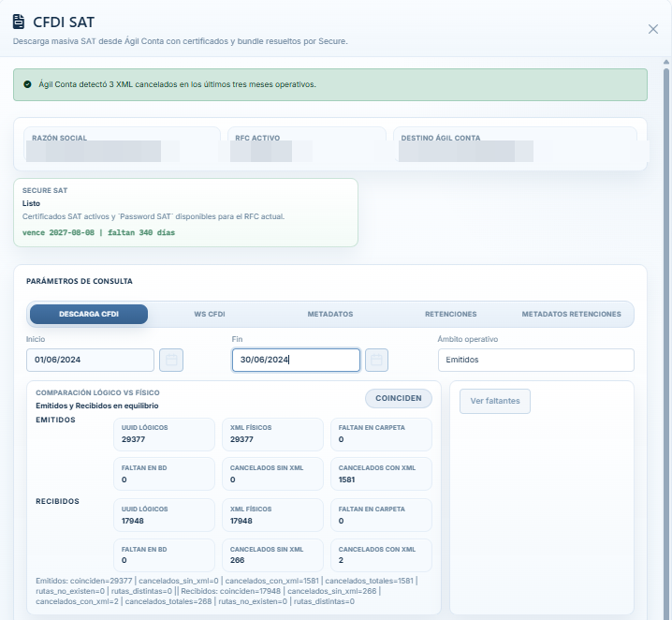Switch to the METADATOS tab
This screenshot has height=620, width=672.
[330, 314]
